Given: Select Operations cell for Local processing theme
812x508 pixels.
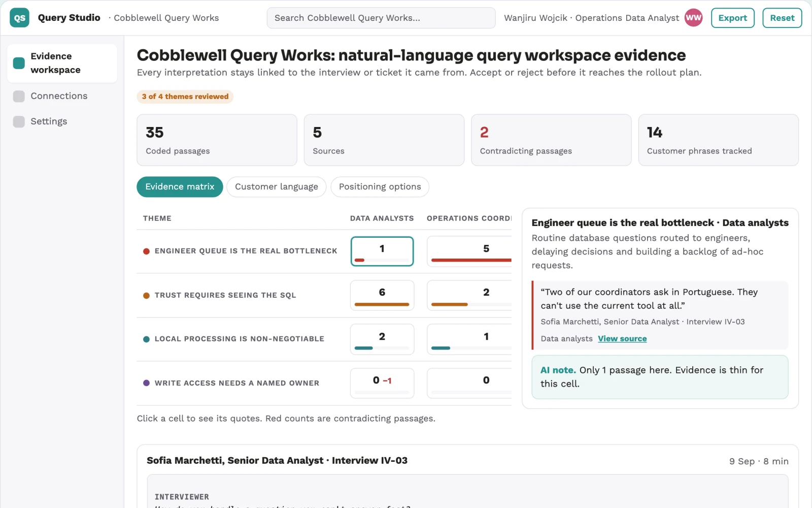Looking at the screenshot, I should [x=469, y=339].
